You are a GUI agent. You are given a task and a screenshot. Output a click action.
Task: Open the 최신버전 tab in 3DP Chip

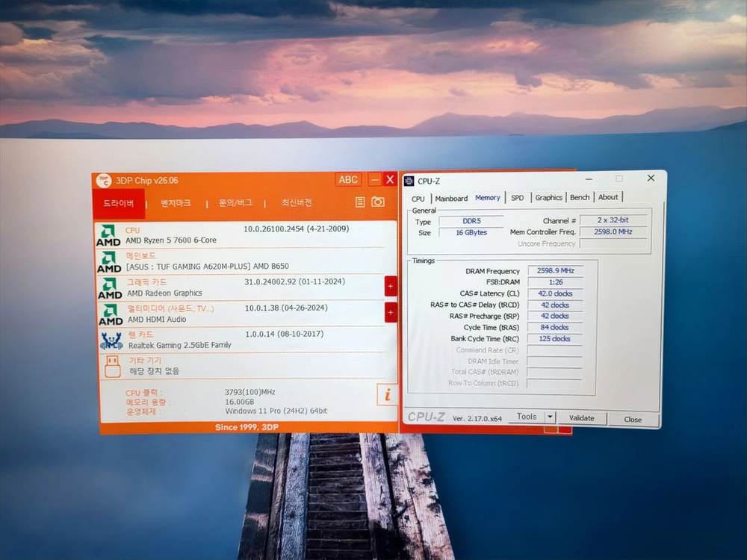coord(297,202)
